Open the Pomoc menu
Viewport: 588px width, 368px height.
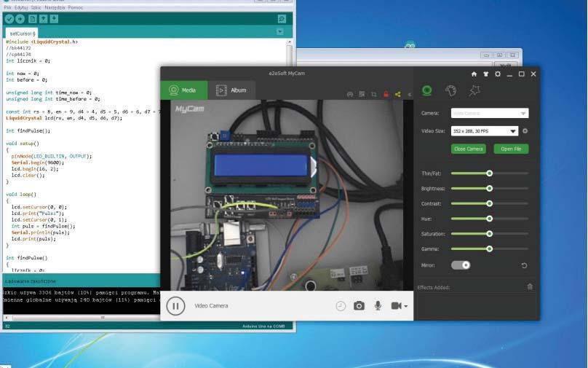pos(76,7)
